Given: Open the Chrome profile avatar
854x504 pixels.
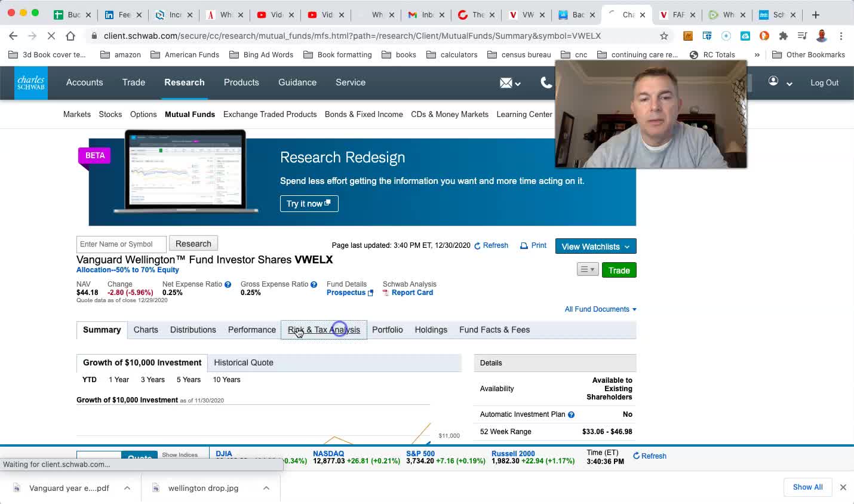Looking at the screenshot, I should 822,36.
